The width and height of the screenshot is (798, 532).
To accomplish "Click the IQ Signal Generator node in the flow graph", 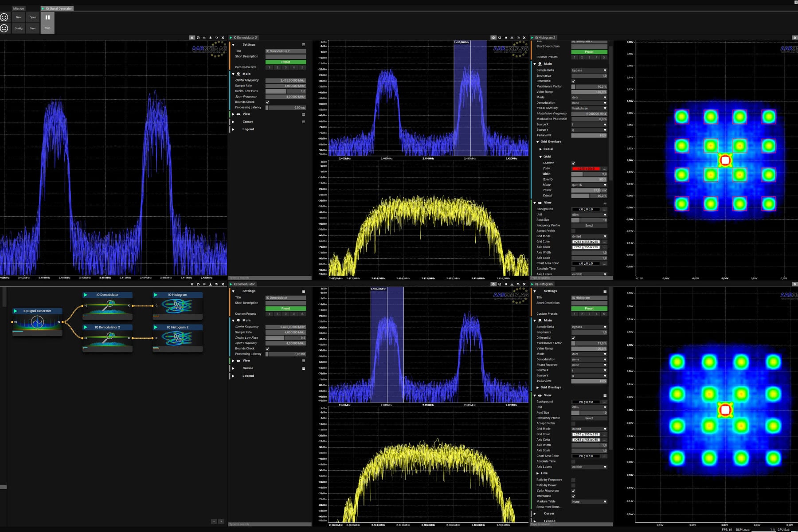I will point(37,311).
